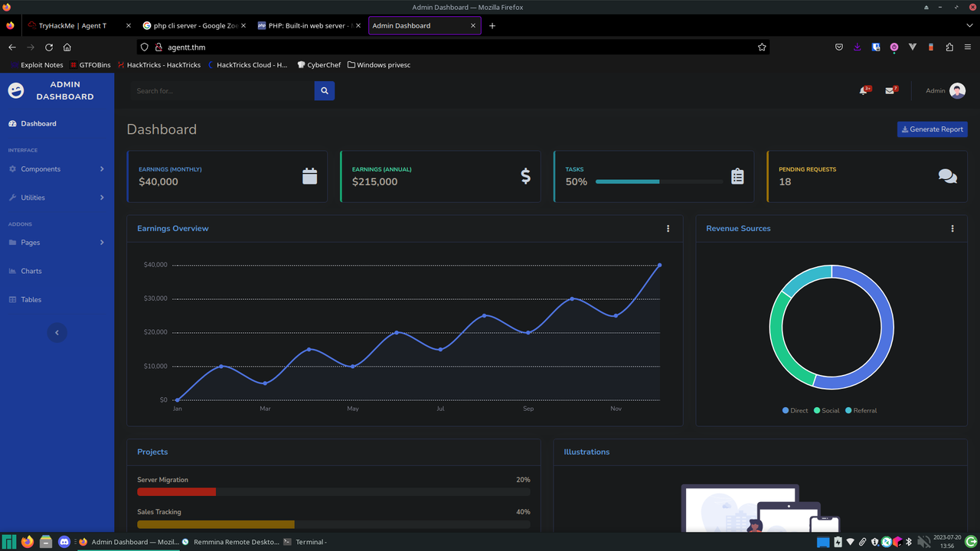Click the Firefox home button
The height and width of the screenshot is (551, 980).
(67, 47)
